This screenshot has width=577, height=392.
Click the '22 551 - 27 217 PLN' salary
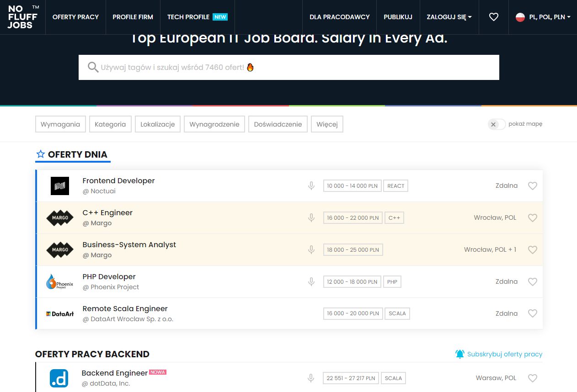351,378
